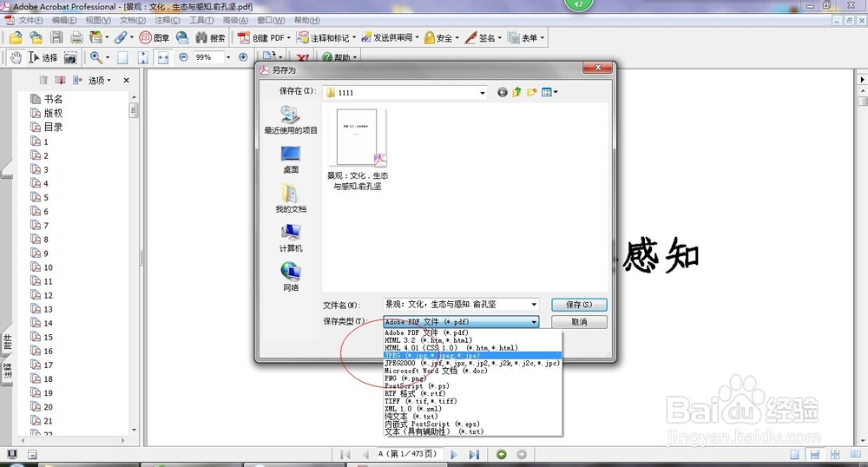
Task: Click the bookmarks panel vertical scrollbar
Action: [x=134, y=265]
